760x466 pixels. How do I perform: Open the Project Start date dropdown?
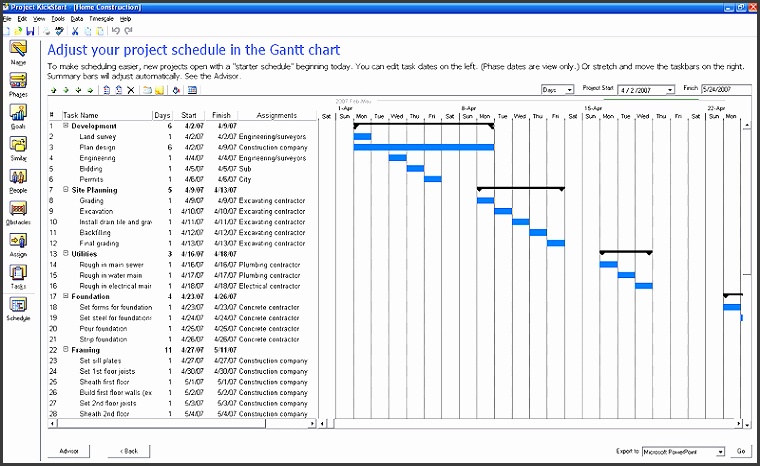pyautogui.click(x=670, y=90)
